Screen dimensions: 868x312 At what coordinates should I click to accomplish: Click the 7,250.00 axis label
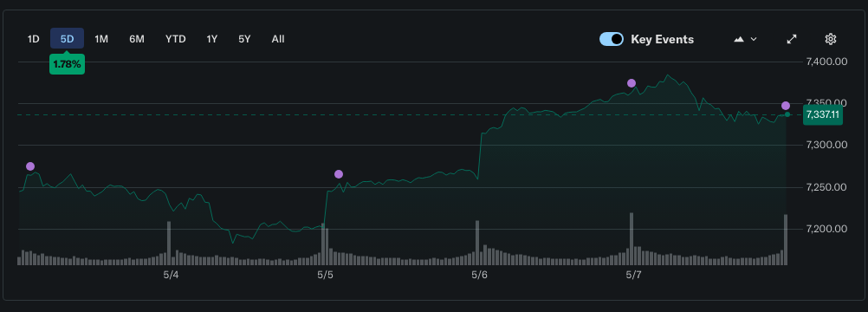pyautogui.click(x=827, y=187)
